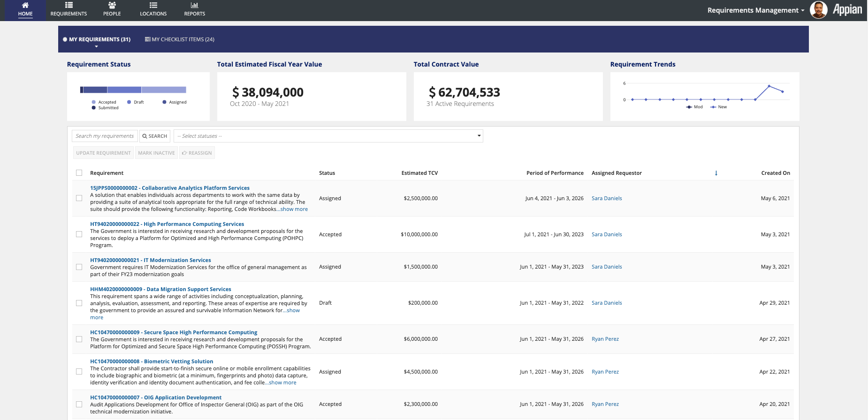The width and height of the screenshot is (868, 420).
Task: Click the $62,704,533 total contract value
Action: pos(464,92)
